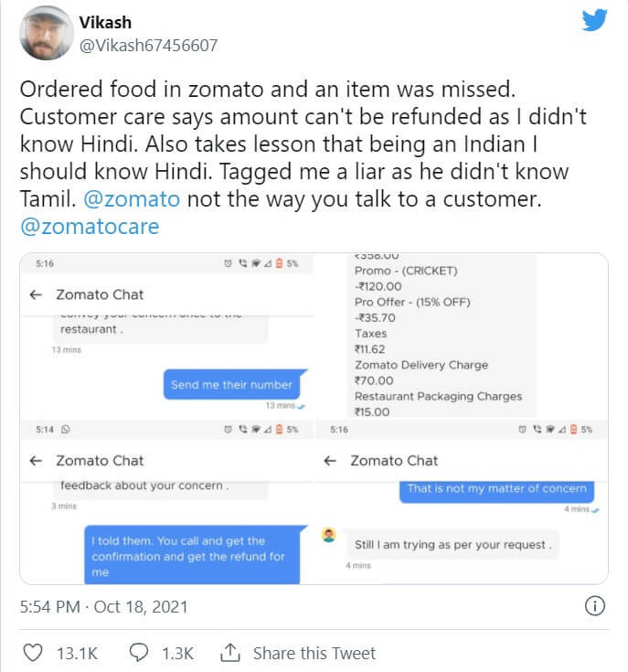Click the 13.1K likes count

tap(77, 652)
